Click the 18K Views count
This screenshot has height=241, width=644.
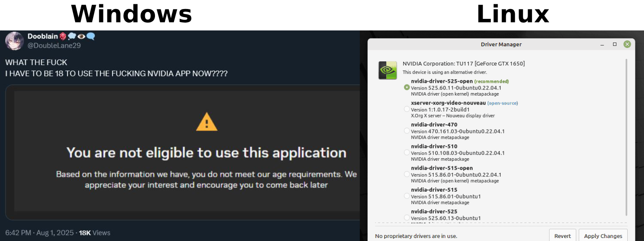pyautogui.click(x=94, y=233)
